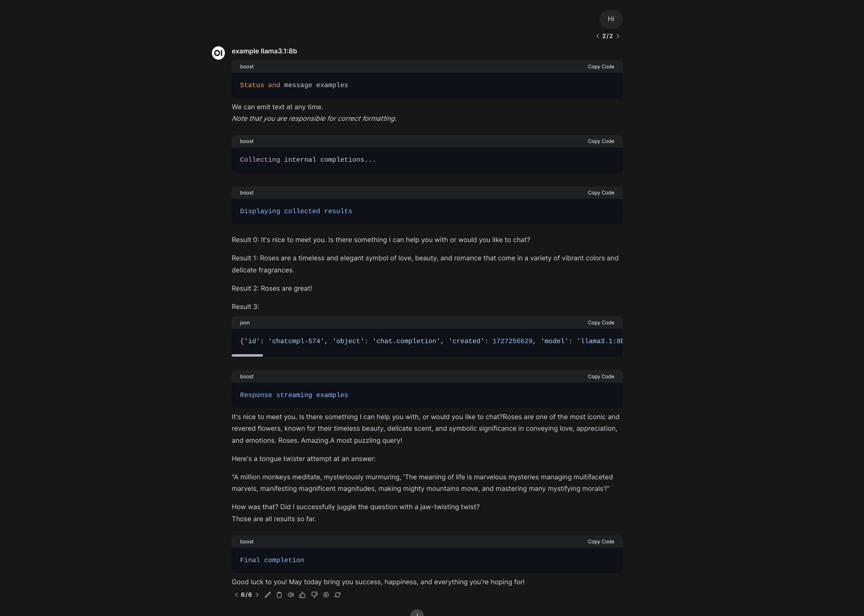Give the response a thumbs up
The image size is (864, 616).
point(302,595)
